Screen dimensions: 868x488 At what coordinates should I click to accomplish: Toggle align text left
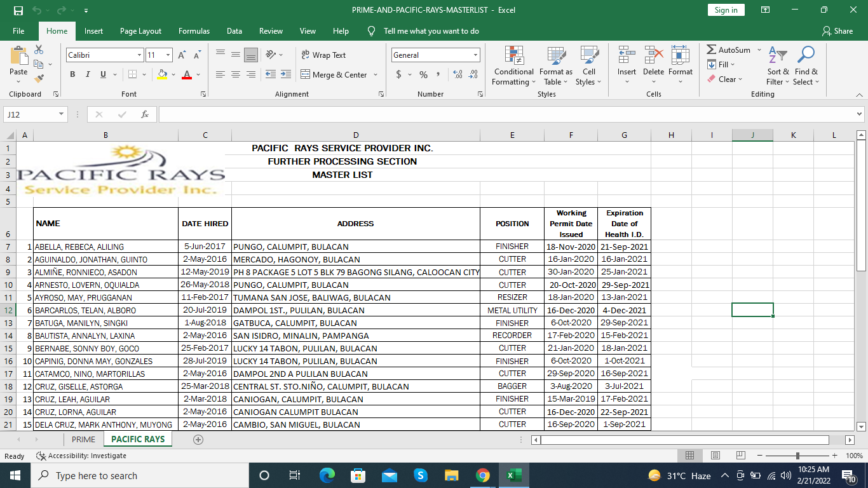coord(220,74)
